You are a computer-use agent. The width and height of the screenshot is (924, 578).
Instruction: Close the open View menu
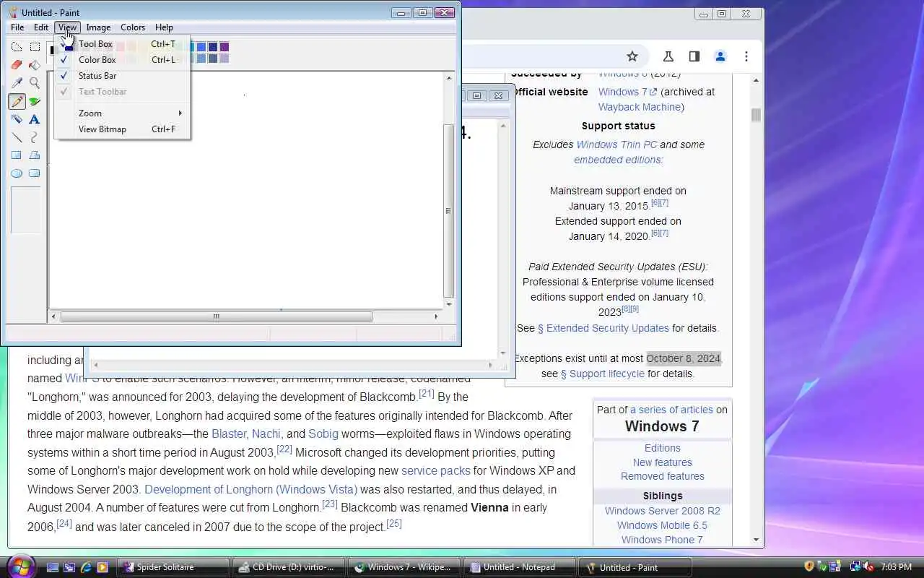[67, 27]
